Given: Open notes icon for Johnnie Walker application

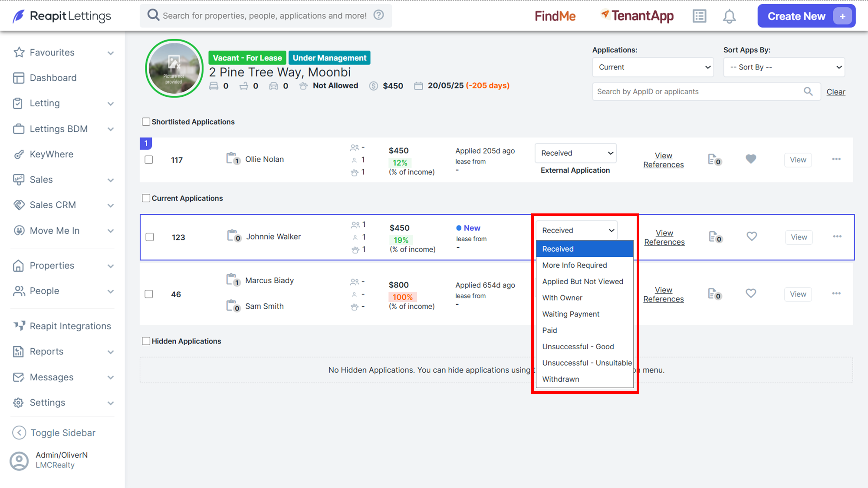Looking at the screenshot, I should pyautogui.click(x=715, y=237).
